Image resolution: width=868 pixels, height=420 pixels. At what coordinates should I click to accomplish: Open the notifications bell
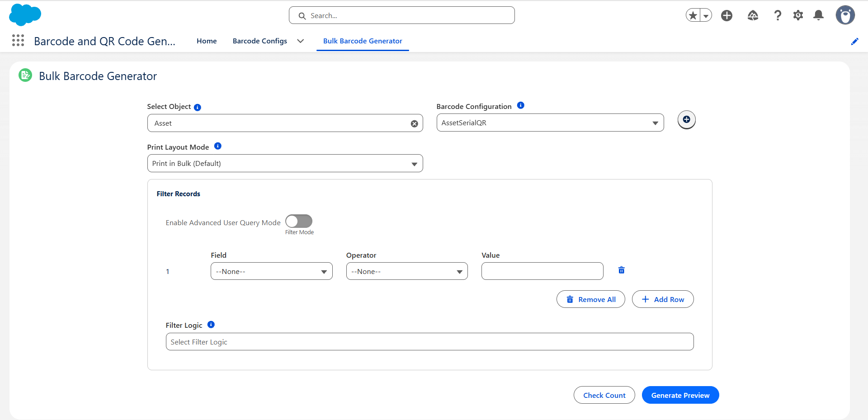click(819, 15)
